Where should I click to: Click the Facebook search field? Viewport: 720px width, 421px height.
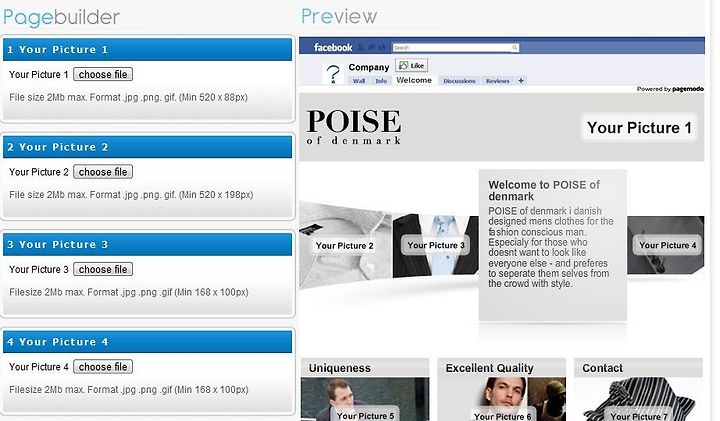456,47
